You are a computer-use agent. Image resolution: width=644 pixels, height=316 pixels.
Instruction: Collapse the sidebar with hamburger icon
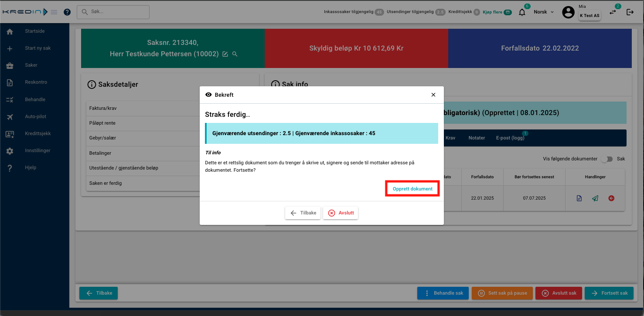(x=54, y=12)
